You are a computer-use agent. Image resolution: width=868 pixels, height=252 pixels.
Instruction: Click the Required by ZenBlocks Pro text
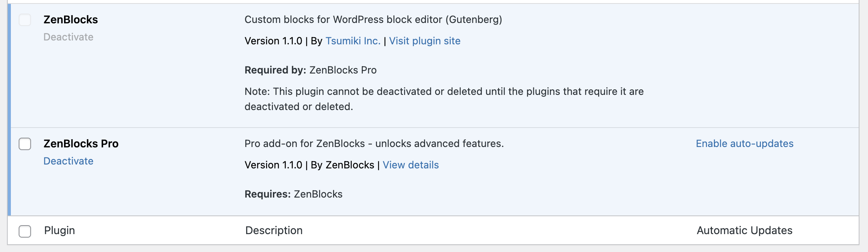[311, 70]
